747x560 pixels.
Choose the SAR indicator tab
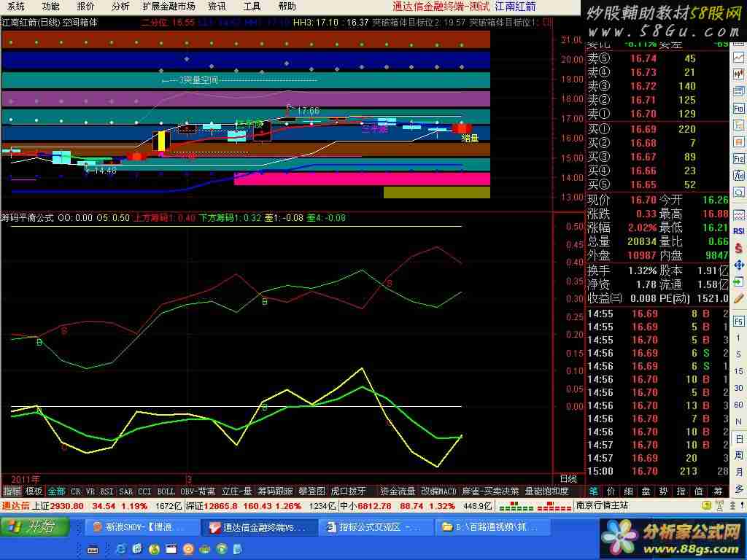pos(125,491)
